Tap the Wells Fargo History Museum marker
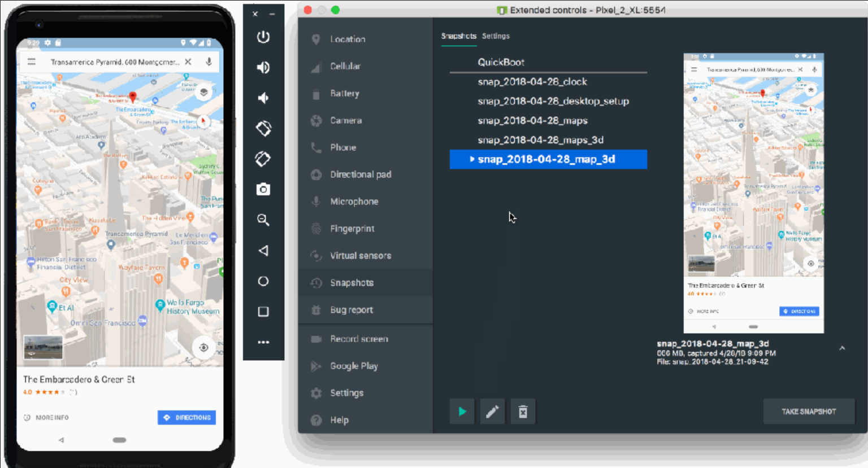This screenshot has height=468, width=868. pyautogui.click(x=160, y=305)
